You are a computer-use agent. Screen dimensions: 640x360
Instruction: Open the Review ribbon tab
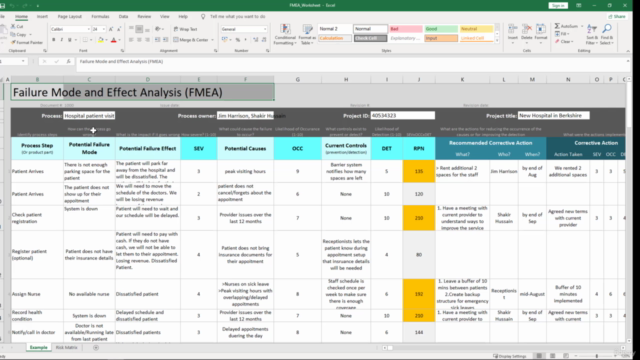[x=144, y=17]
